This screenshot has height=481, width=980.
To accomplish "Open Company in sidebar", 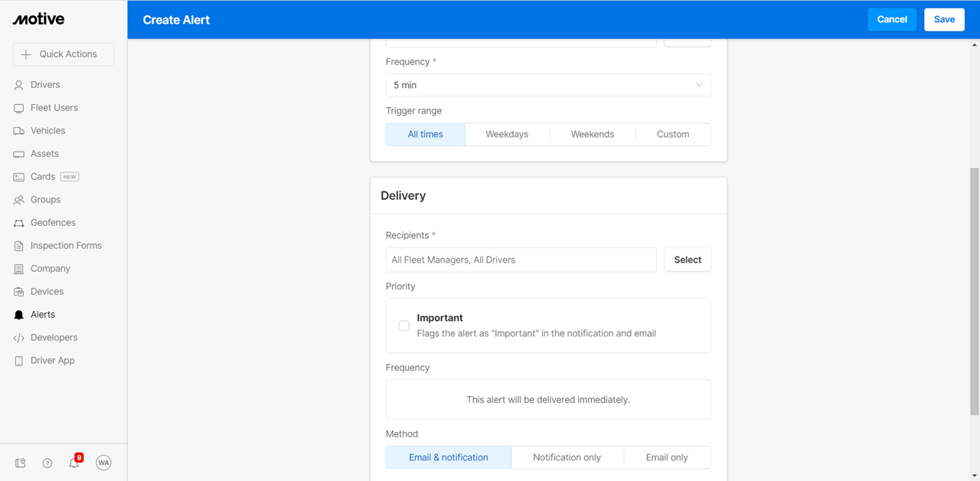I will point(51,269).
